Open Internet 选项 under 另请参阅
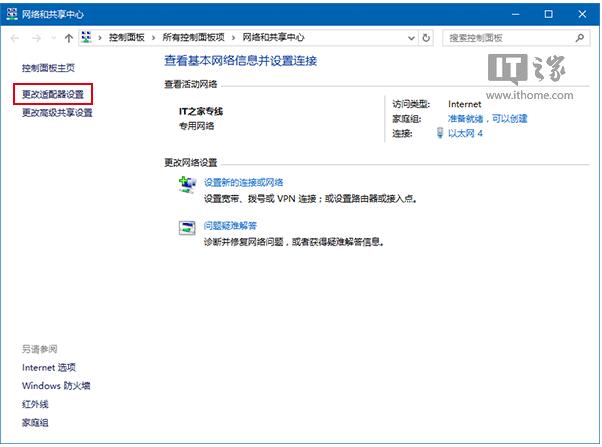 pyautogui.click(x=48, y=367)
